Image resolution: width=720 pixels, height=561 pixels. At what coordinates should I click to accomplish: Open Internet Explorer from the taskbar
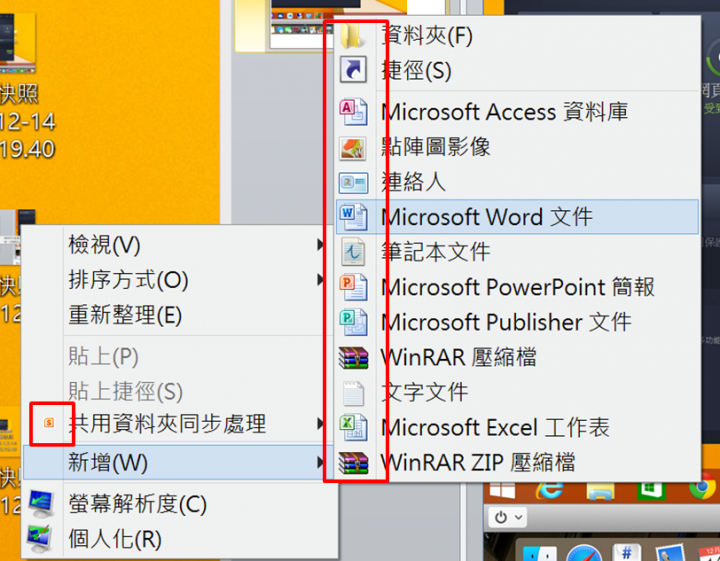[550, 490]
